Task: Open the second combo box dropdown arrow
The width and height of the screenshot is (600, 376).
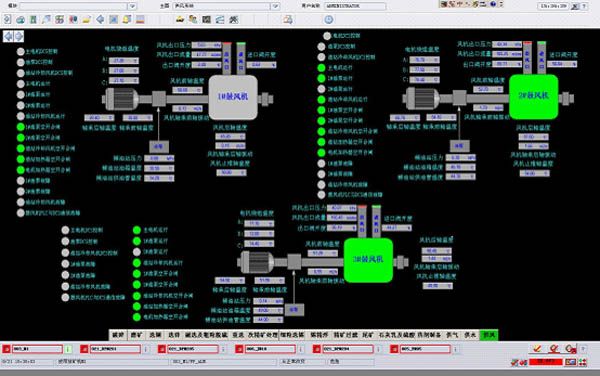Action: coord(276,6)
